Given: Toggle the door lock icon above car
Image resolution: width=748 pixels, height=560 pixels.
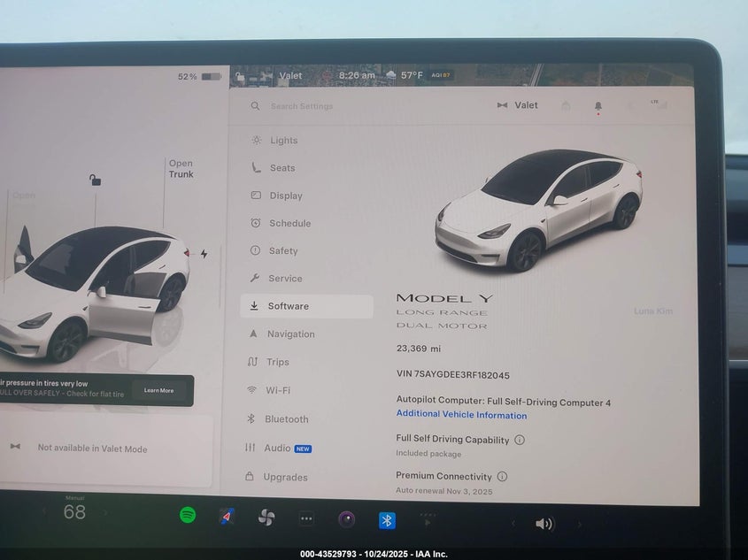Looking at the screenshot, I should 95,180.
